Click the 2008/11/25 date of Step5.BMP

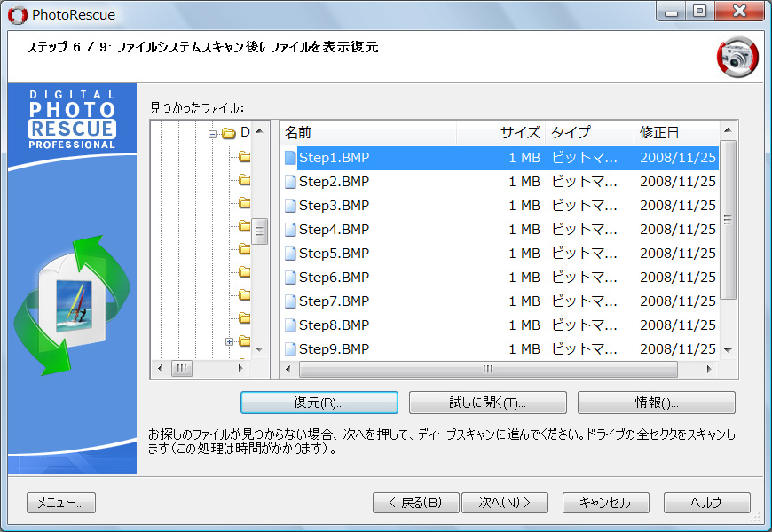(677, 254)
